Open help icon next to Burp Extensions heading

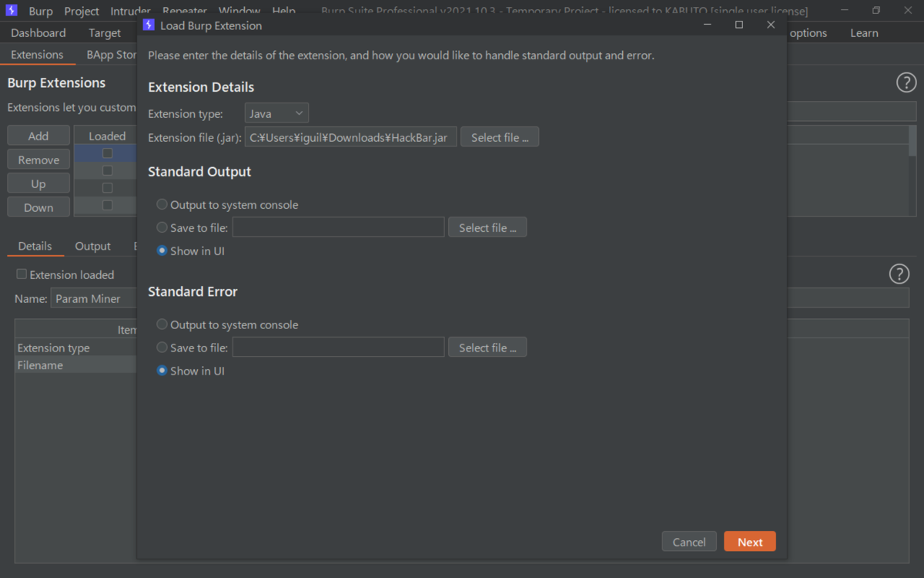(906, 83)
